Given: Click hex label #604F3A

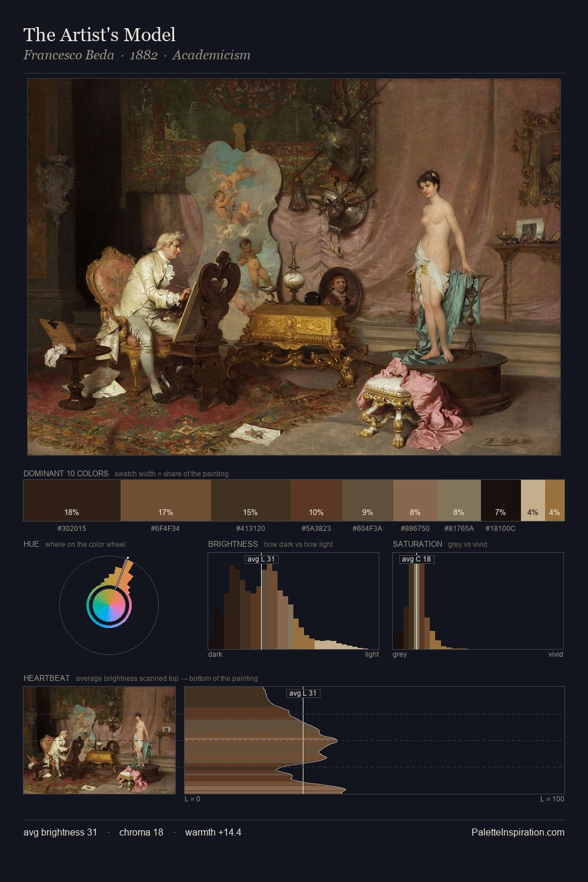Looking at the screenshot, I should click(367, 529).
